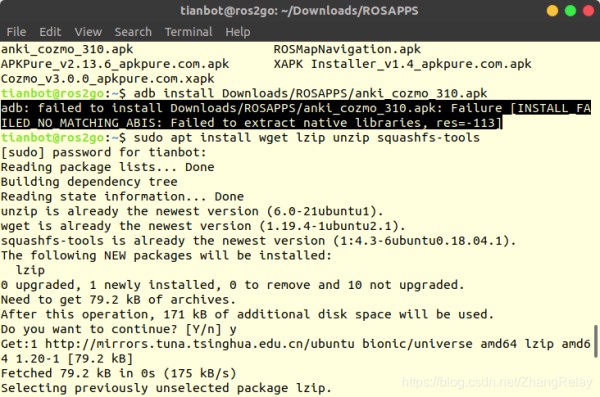Open the File menu

pyautogui.click(x=16, y=32)
